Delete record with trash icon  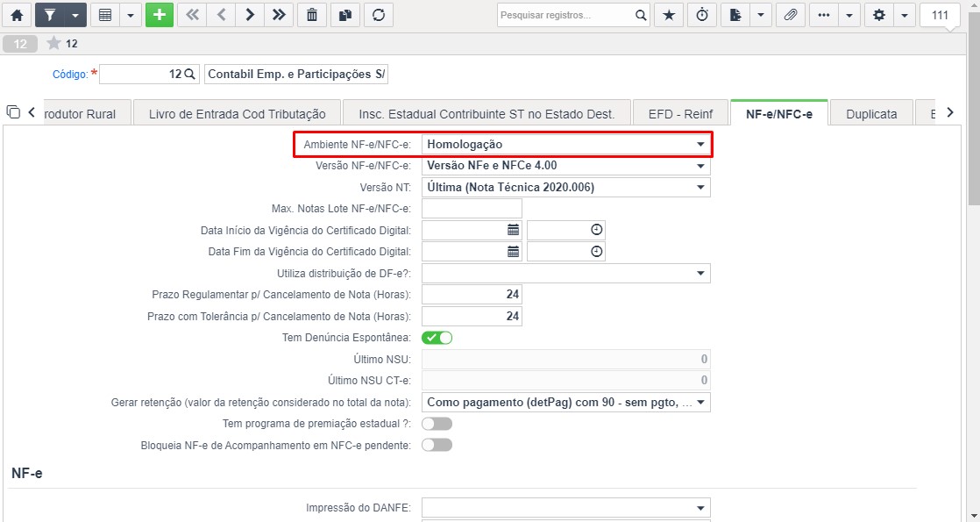tap(312, 15)
